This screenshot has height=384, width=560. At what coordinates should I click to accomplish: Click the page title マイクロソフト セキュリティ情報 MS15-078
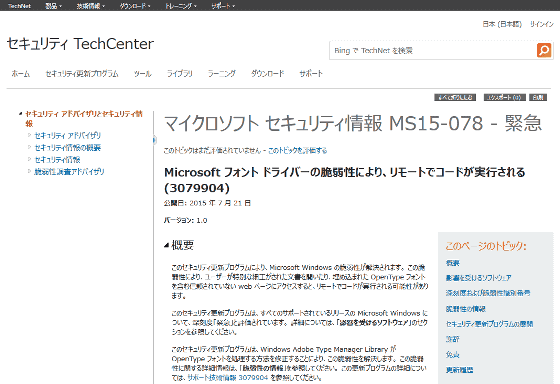pyautogui.click(x=353, y=123)
